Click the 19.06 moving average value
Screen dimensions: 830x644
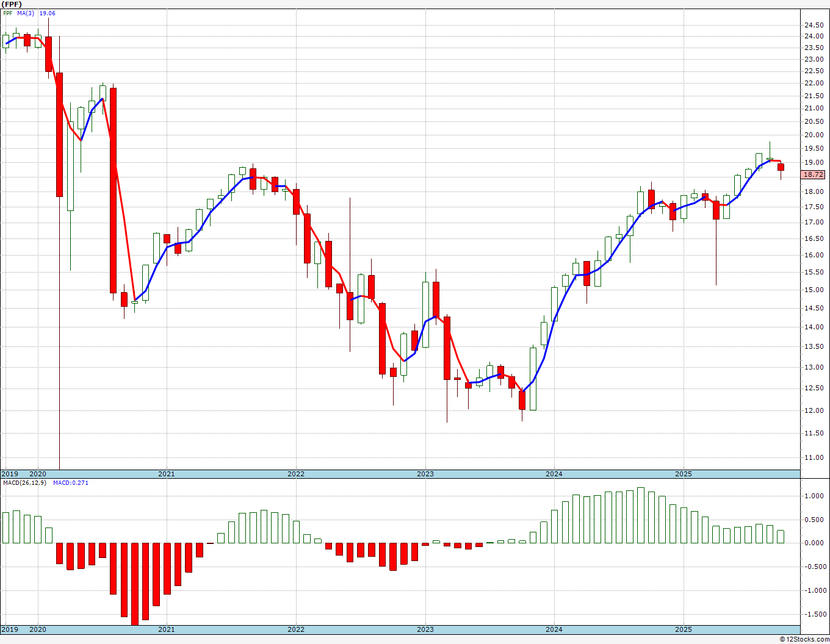[47, 13]
